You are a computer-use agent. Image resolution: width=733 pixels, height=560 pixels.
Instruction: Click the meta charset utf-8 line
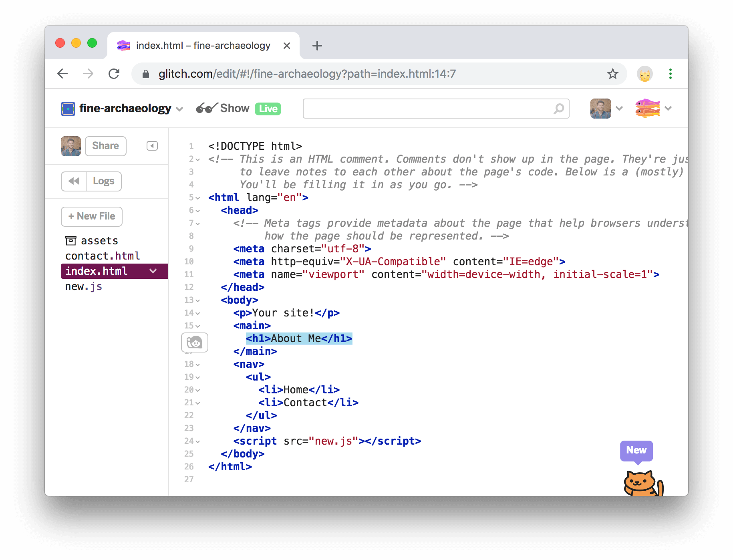[x=302, y=249]
